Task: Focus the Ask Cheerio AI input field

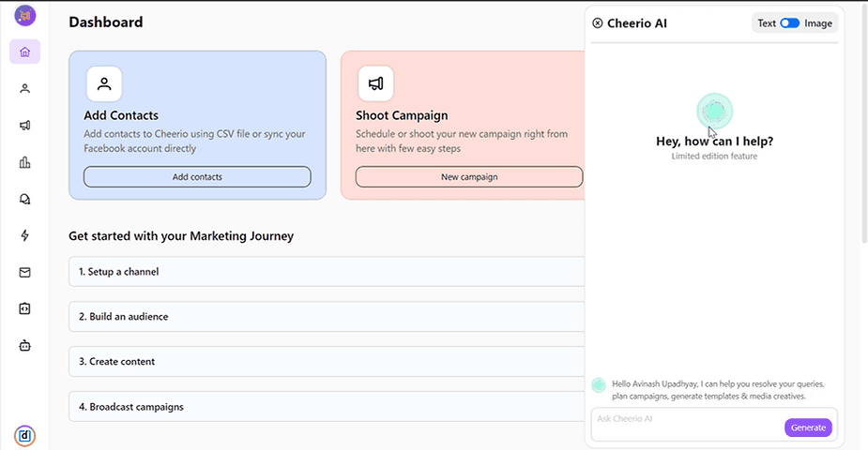Action: tap(687, 419)
